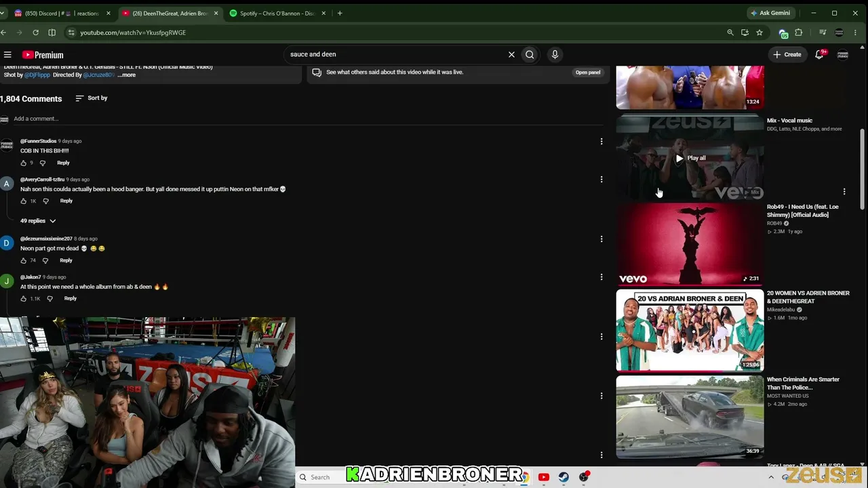
Task: Bookmark this page with the star
Action: click(x=759, y=33)
